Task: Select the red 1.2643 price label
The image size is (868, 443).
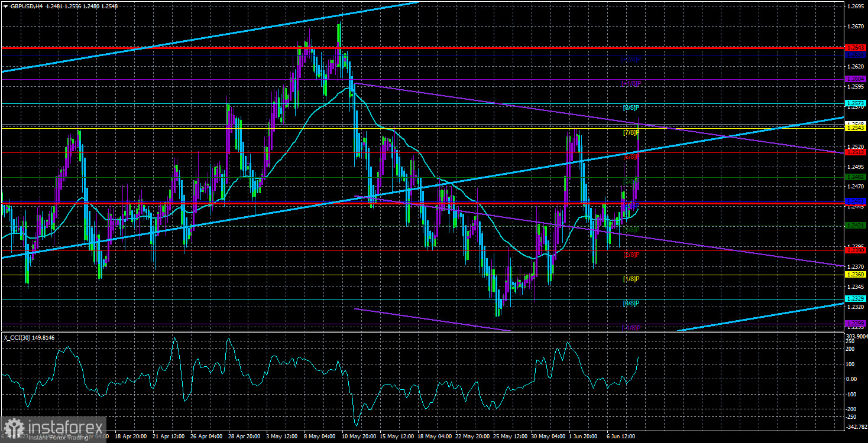Action: pyautogui.click(x=855, y=47)
